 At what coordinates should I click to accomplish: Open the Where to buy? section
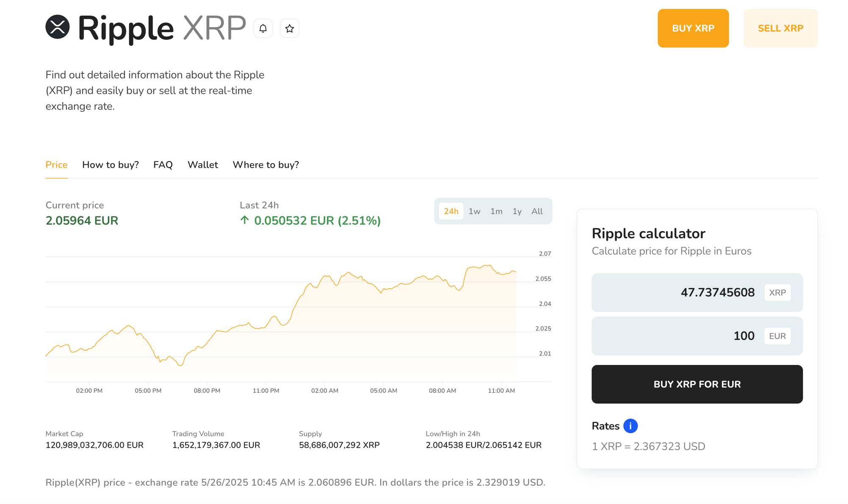[265, 165]
